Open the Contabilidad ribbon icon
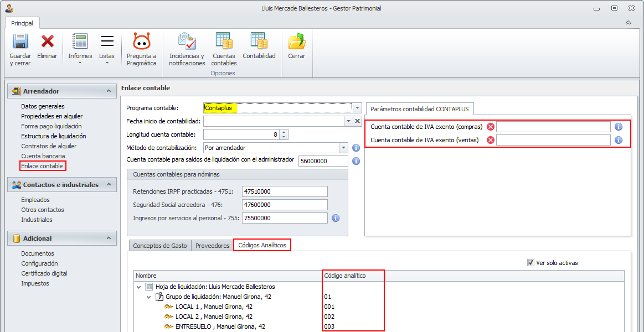Screen dimensions: 644x332 pyautogui.click(x=259, y=41)
